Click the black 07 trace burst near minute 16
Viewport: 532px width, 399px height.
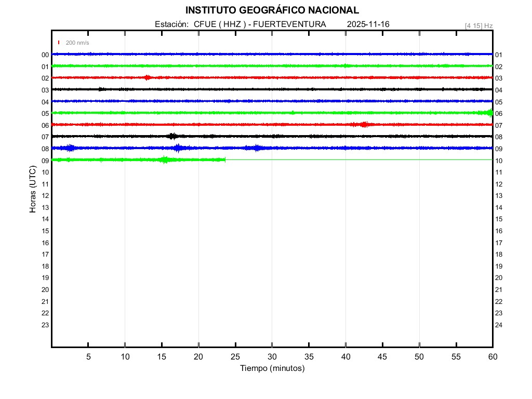coord(173,136)
